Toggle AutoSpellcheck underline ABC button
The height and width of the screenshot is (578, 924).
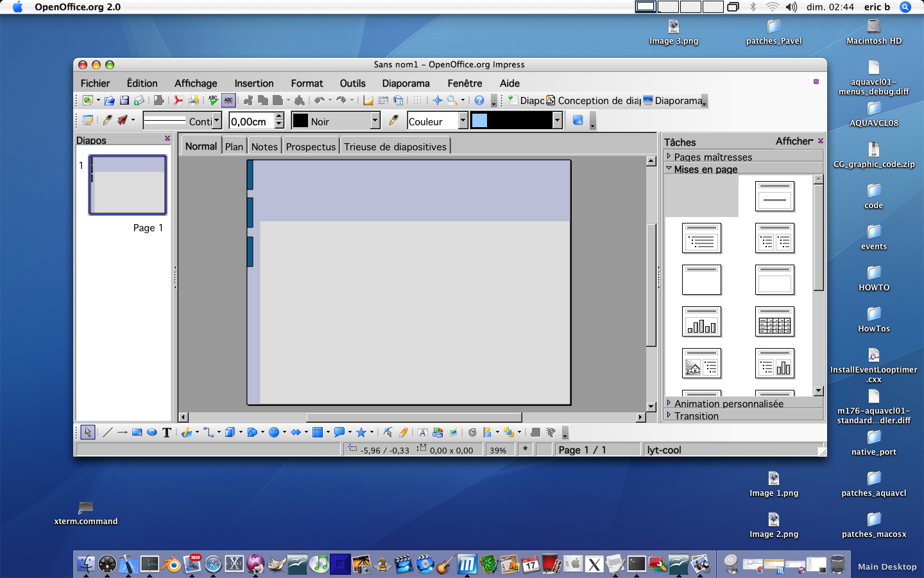[x=228, y=100]
